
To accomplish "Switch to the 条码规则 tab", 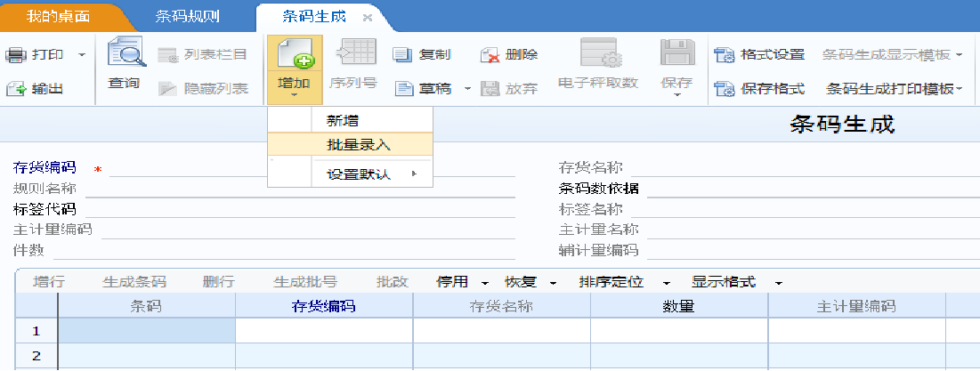I will tap(188, 17).
